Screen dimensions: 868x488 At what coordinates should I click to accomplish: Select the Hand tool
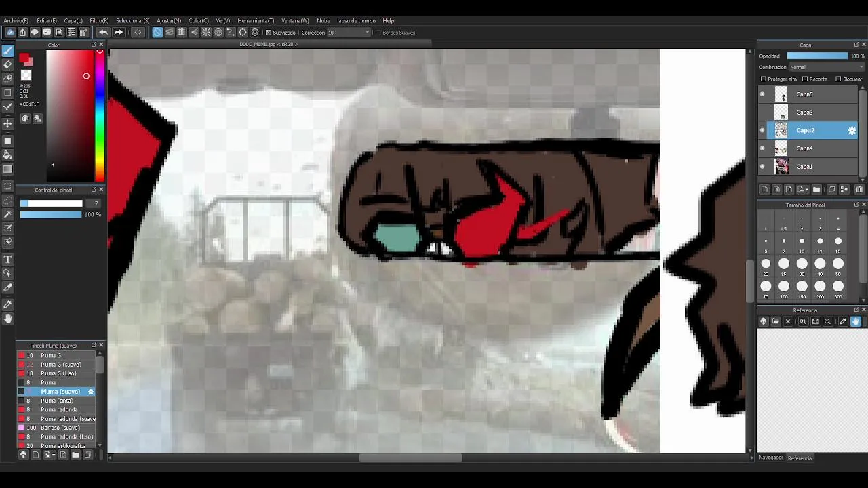(x=8, y=319)
